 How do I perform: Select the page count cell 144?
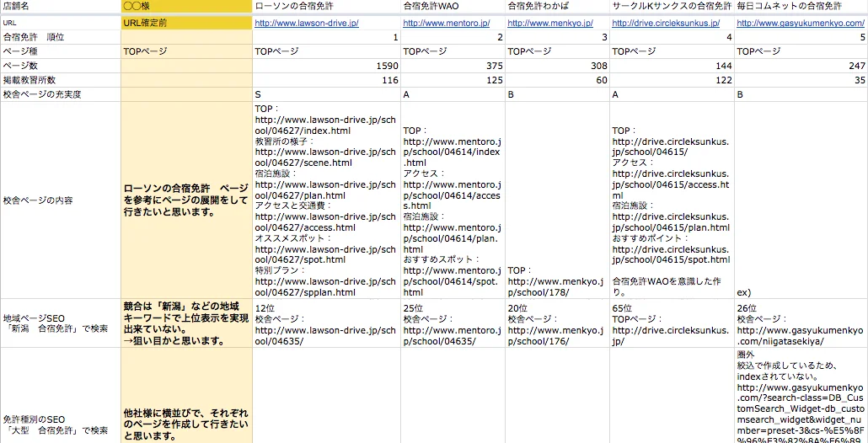click(x=672, y=66)
